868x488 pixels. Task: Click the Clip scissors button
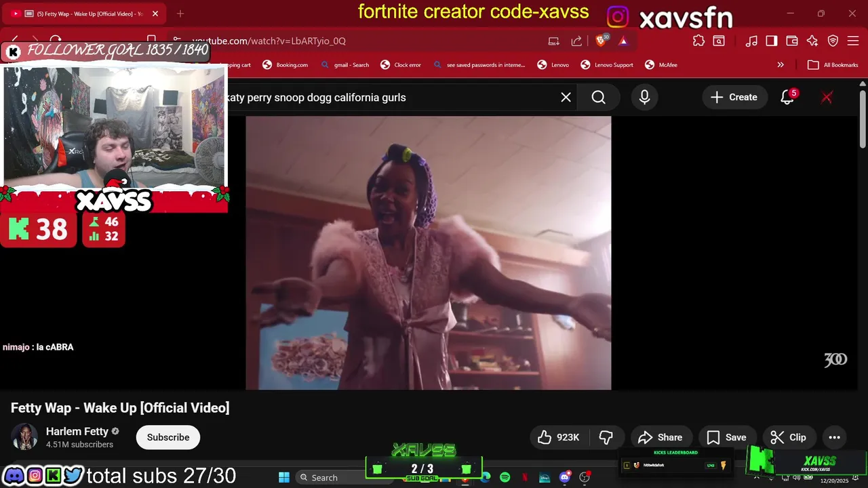789,437
